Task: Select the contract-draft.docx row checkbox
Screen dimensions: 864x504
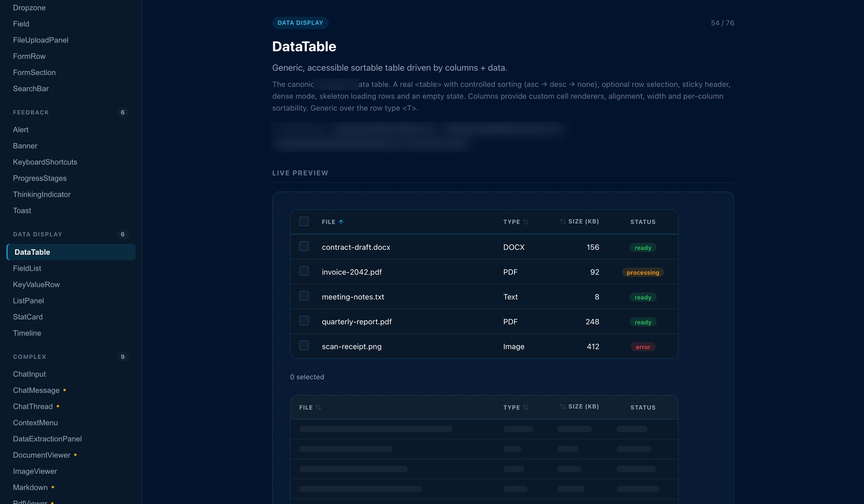Action: click(304, 246)
